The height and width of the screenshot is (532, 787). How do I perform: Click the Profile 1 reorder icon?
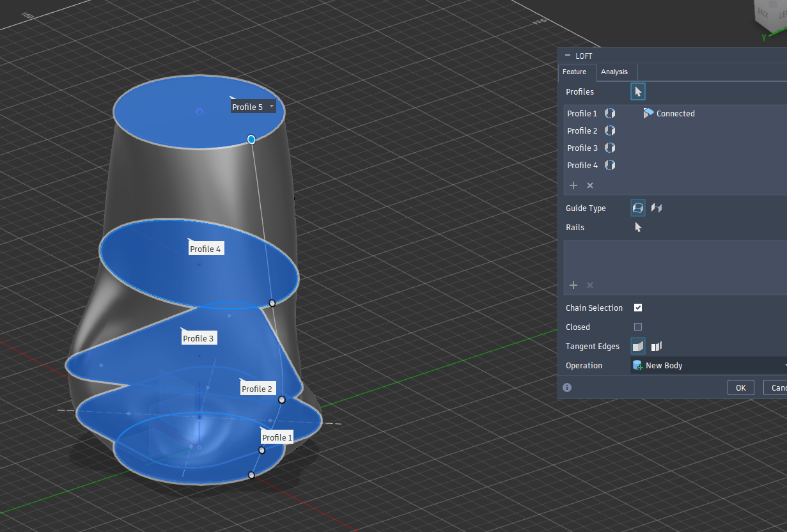[x=610, y=113]
